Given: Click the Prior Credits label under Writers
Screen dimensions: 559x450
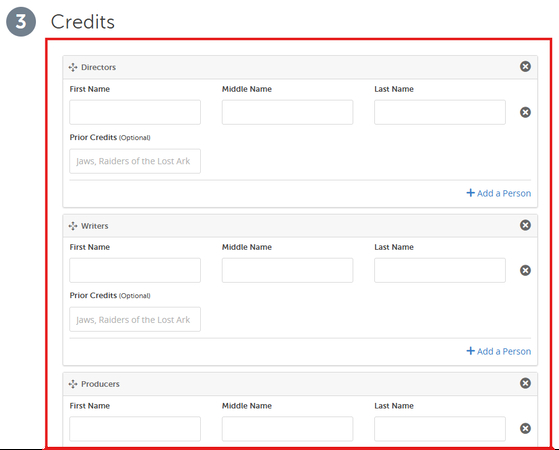Looking at the screenshot, I should coord(110,296).
